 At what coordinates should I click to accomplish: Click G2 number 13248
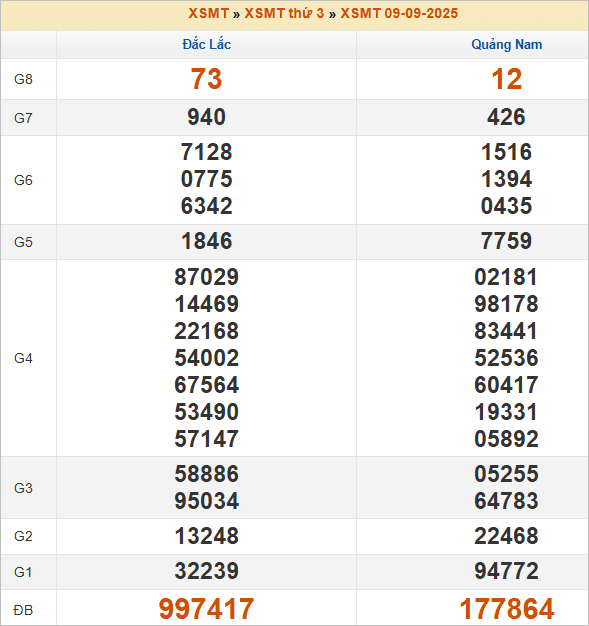206,536
